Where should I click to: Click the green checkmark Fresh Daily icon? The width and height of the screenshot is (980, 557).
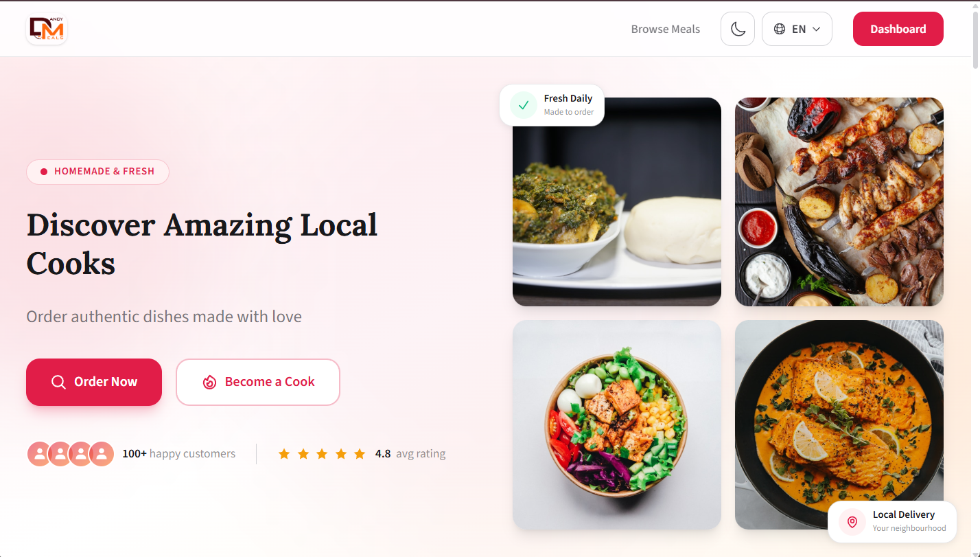tap(524, 105)
